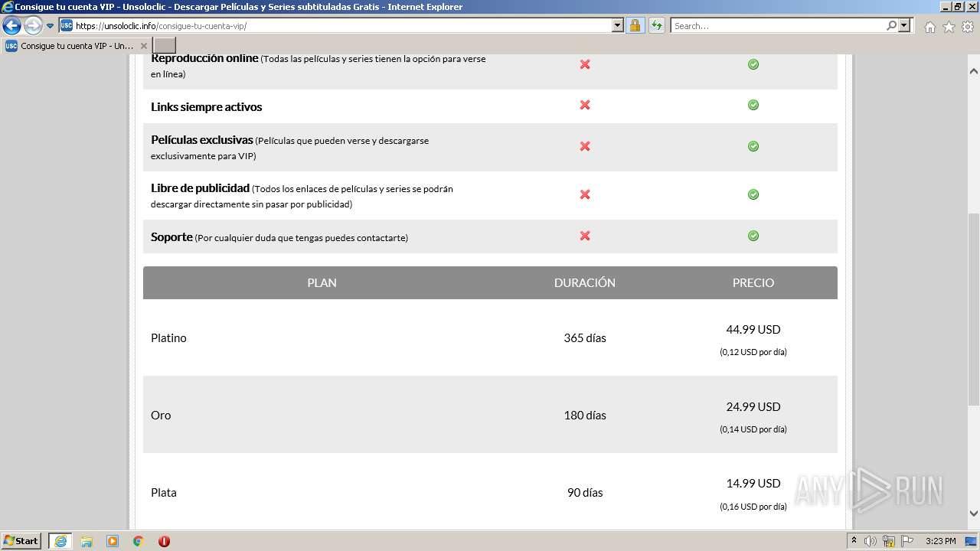This screenshot has height=551, width=980.
Task: Click the 3:23 PM taskbar clock
Action: coord(940,541)
